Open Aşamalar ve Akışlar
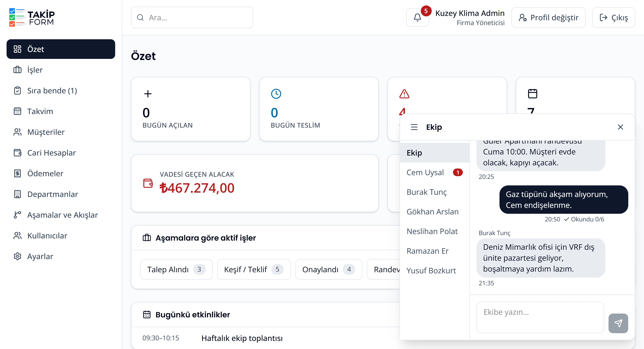The width and height of the screenshot is (644, 349). (61, 215)
